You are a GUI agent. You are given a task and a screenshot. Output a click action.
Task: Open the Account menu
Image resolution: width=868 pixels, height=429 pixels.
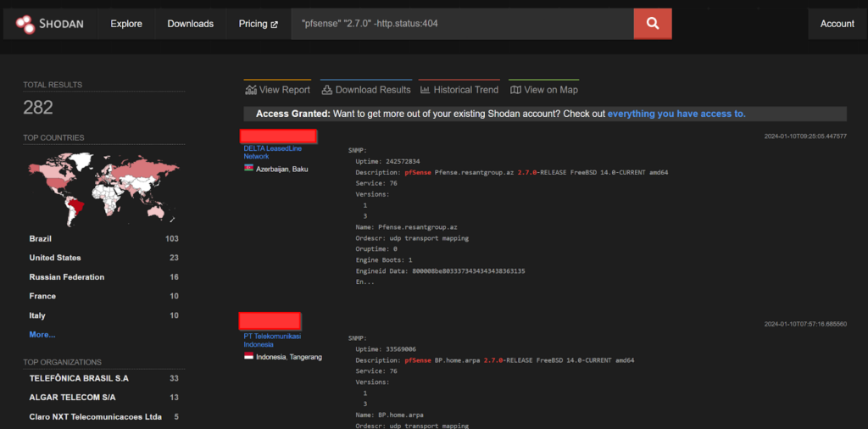coord(837,24)
